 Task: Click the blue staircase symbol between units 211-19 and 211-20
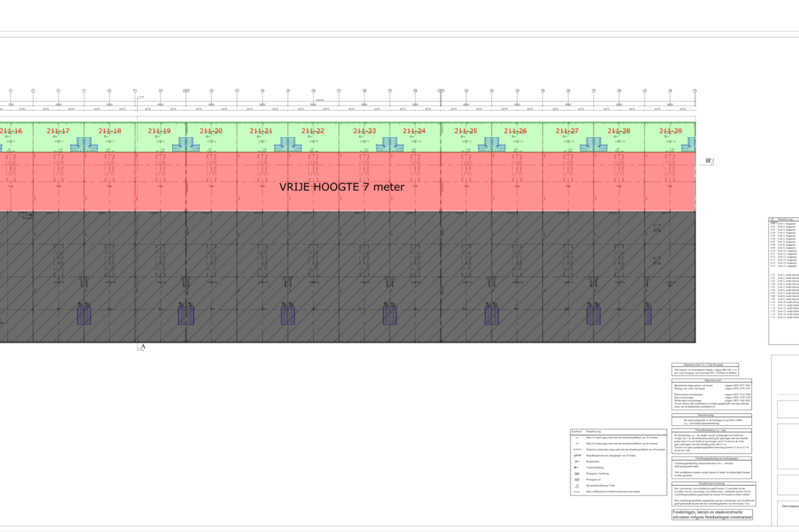click(x=186, y=145)
